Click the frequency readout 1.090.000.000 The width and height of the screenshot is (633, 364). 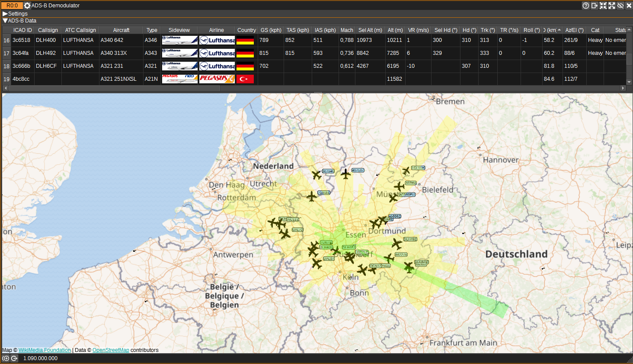[40, 358]
